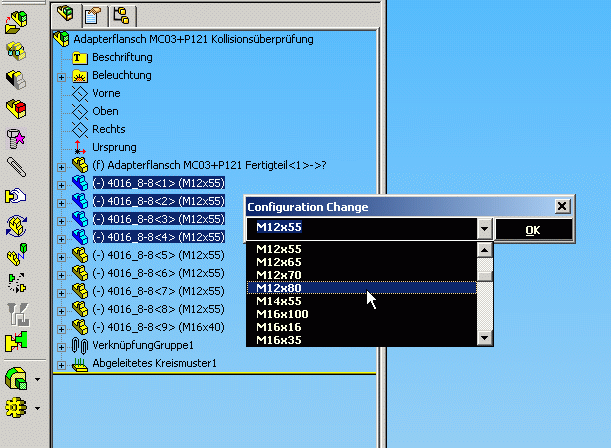Click the VerknüpfungGruppe1 paperclips icon
611x448 pixels.
[x=80, y=345]
